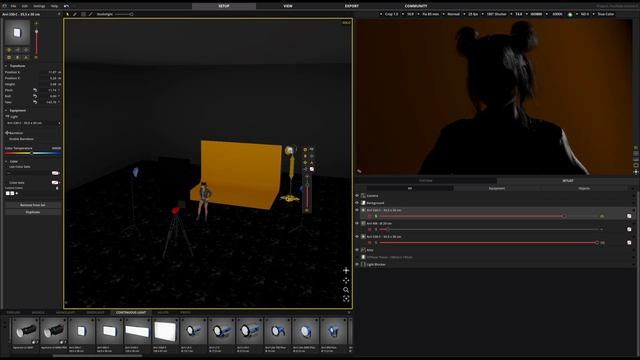Select the move/pan viewport tool icon
Screen dimensions: 640x360
tap(346, 270)
